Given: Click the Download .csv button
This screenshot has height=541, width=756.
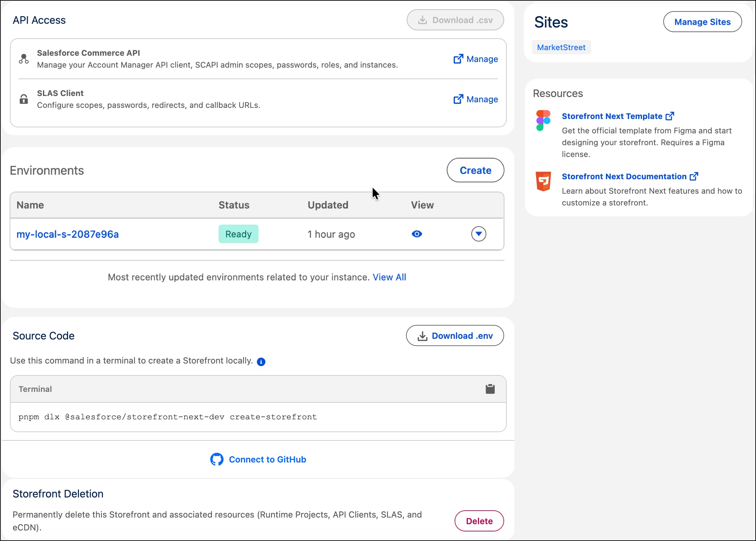Looking at the screenshot, I should pyautogui.click(x=455, y=20).
